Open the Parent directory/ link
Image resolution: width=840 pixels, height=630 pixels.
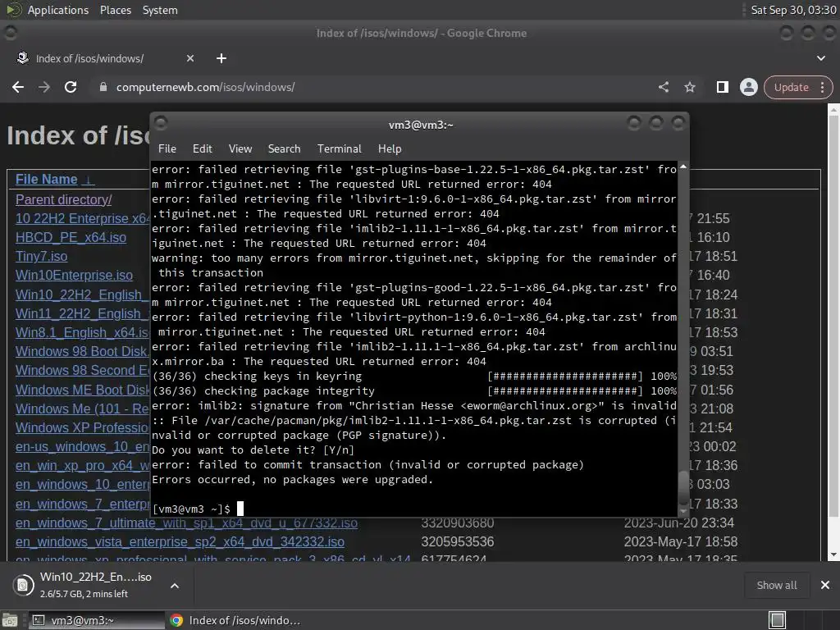[x=64, y=200]
